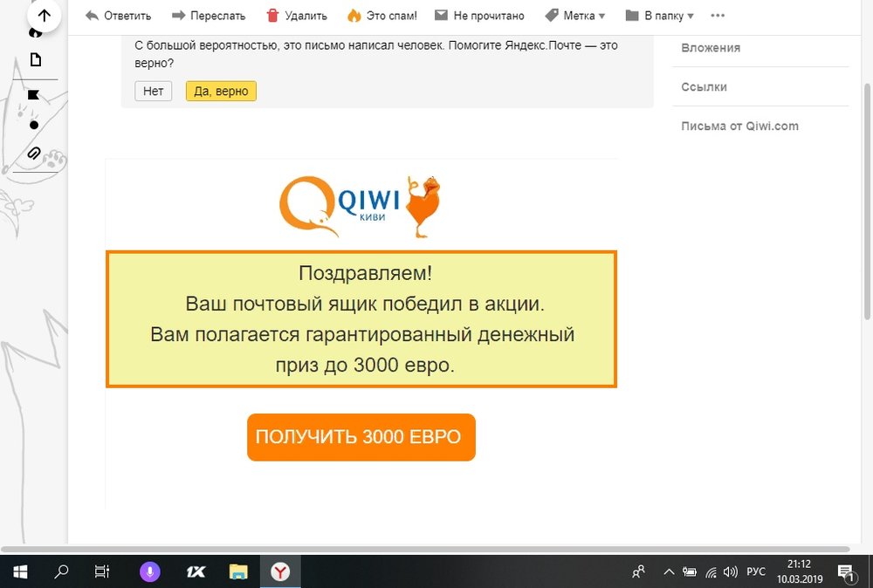Open the Вложения section in the right panel
The width and height of the screenshot is (873, 588).
711,48
